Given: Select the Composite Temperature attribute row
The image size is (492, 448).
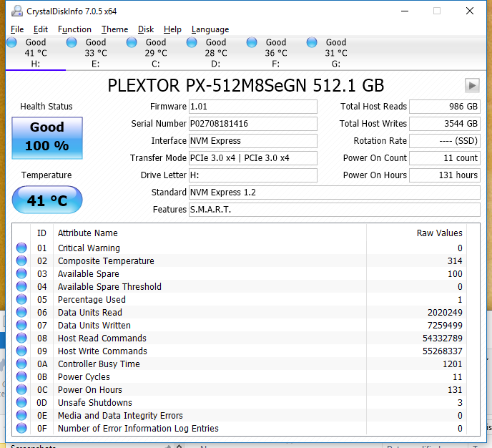Looking at the screenshot, I should pos(106,261).
